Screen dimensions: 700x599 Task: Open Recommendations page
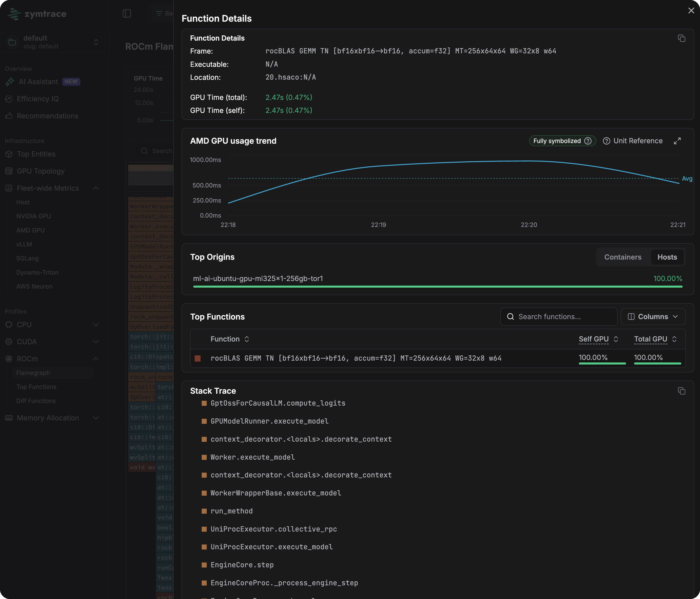coord(47,116)
